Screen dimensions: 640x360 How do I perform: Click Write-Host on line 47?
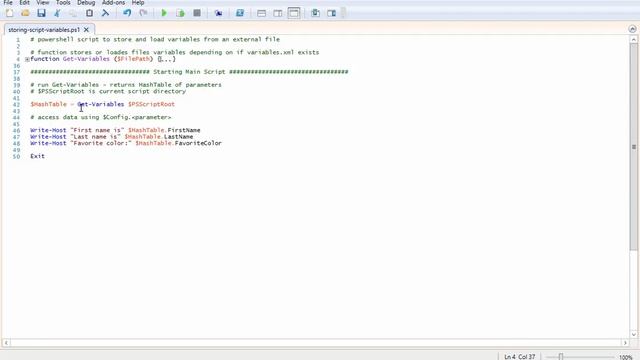pyautogui.click(x=48, y=137)
